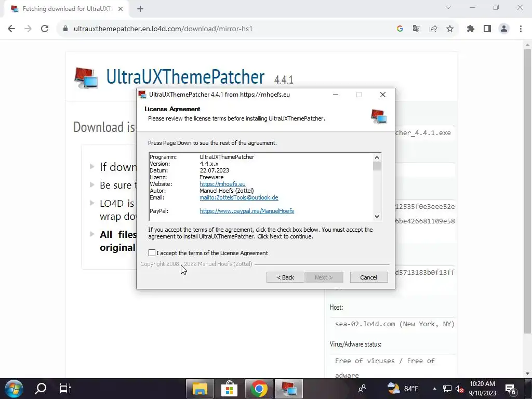This screenshot has height=399, width=532.
Task: Click the site lock icon
Action: [x=65, y=29]
